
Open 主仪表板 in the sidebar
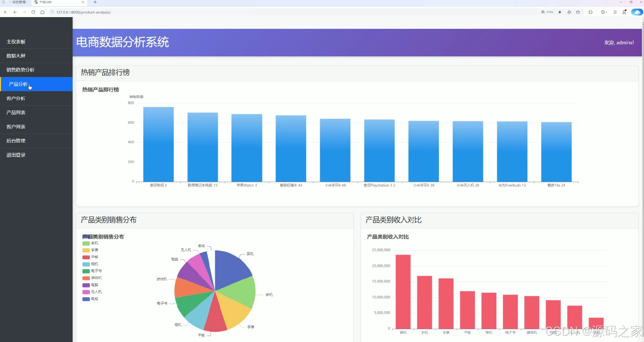tap(36, 42)
